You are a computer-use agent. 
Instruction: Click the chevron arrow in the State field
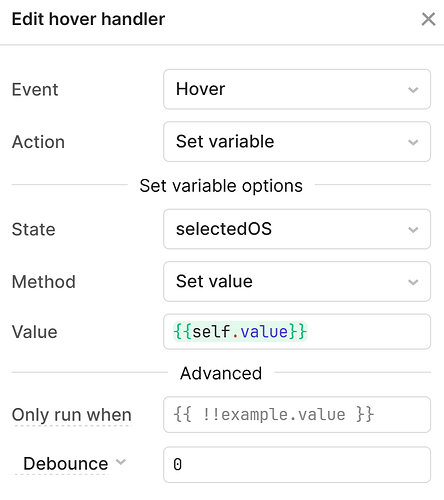pos(413,230)
